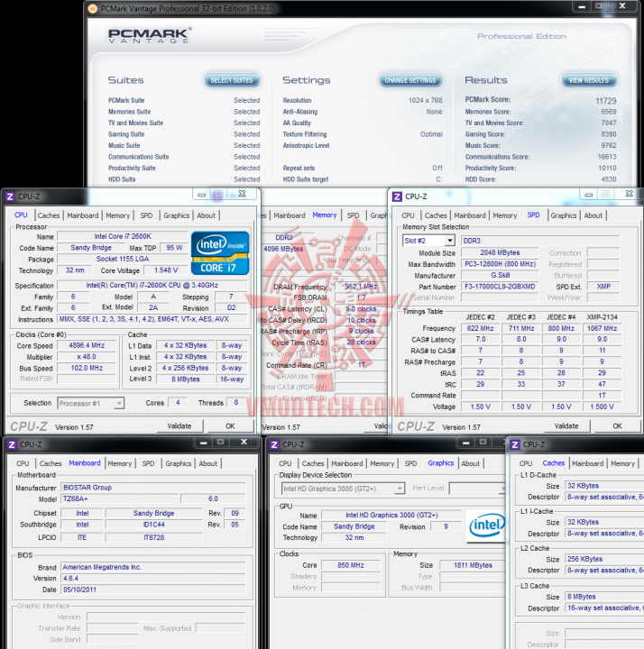Screen dimensions: 644x649
Task: Click the Multiplier value x 48.0
Action: tap(87, 357)
